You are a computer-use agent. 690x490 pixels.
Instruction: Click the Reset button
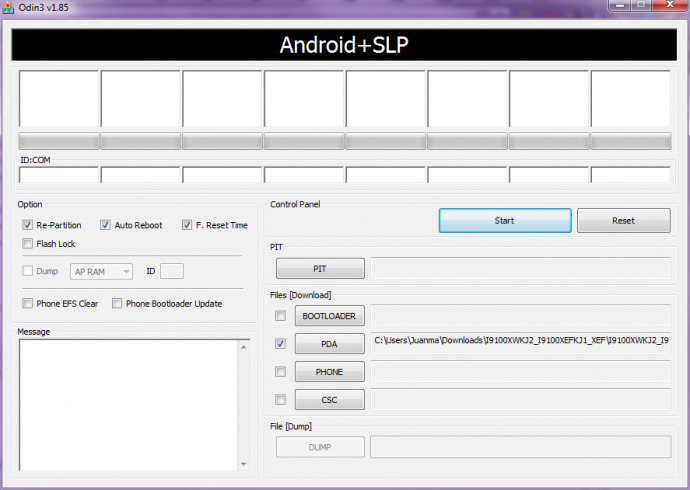[623, 220]
